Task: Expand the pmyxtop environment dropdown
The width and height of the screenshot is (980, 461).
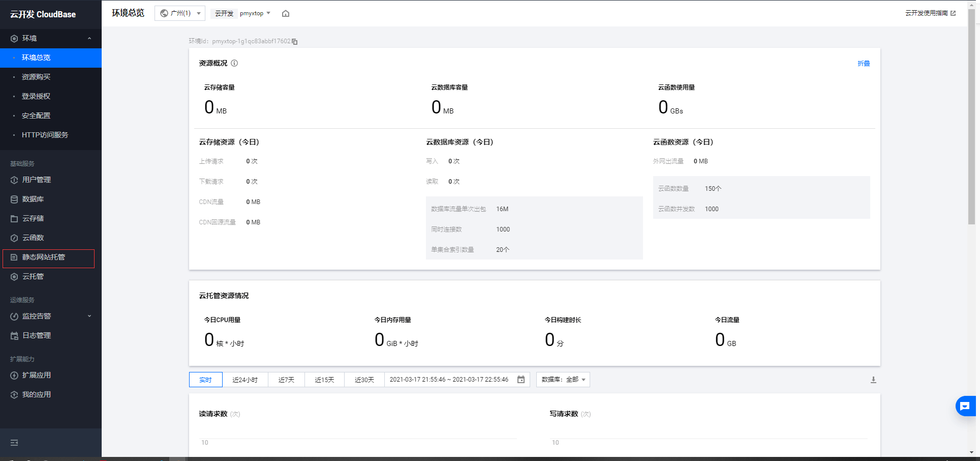Action: click(255, 13)
